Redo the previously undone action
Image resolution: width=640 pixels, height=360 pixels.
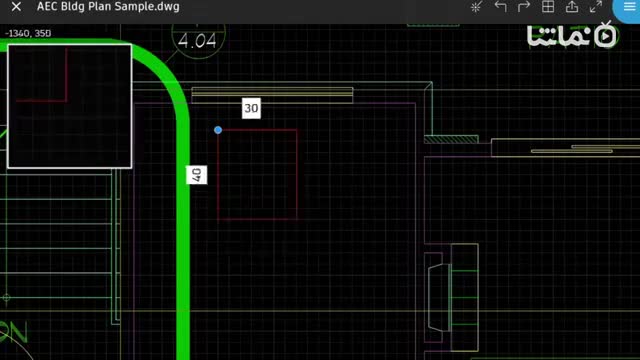coord(524,7)
